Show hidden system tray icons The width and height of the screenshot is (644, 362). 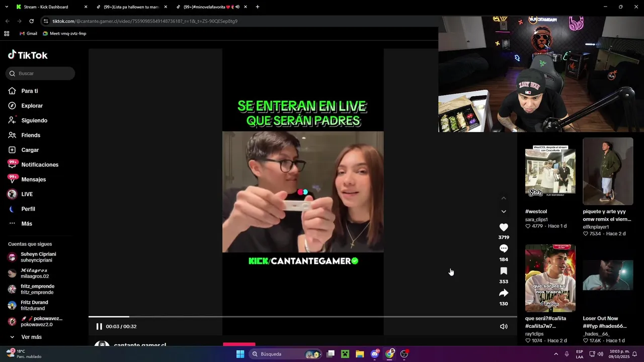tap(556, 354)
